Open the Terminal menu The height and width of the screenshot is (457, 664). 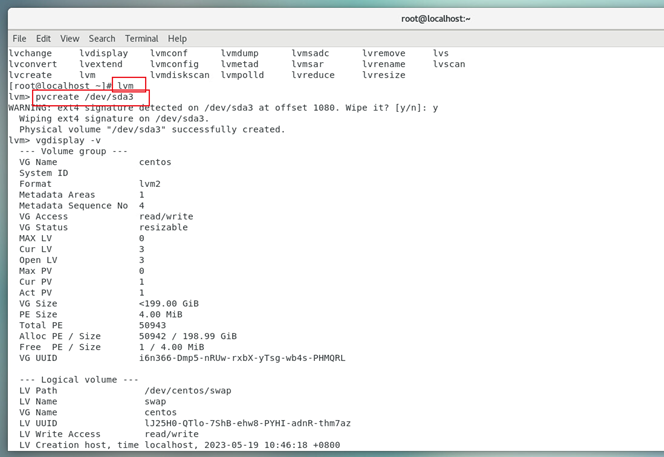click(x=141, y=39)
